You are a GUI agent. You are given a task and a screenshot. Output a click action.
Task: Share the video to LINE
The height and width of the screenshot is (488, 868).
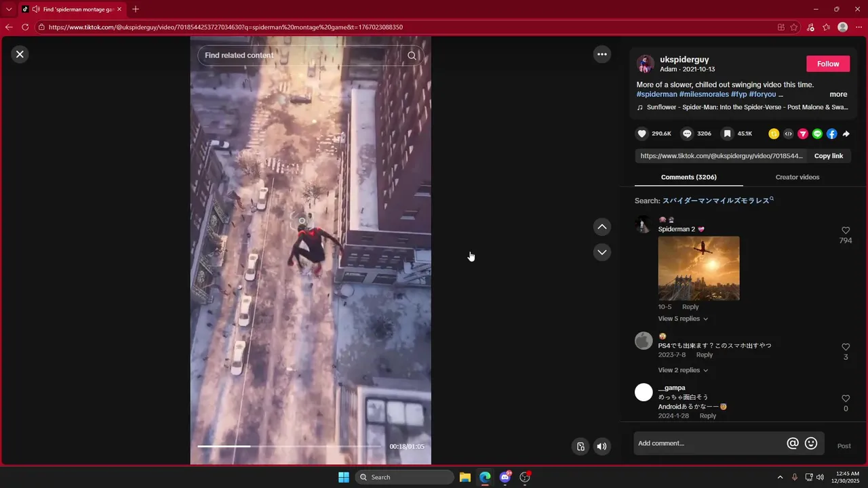[817, 134]
